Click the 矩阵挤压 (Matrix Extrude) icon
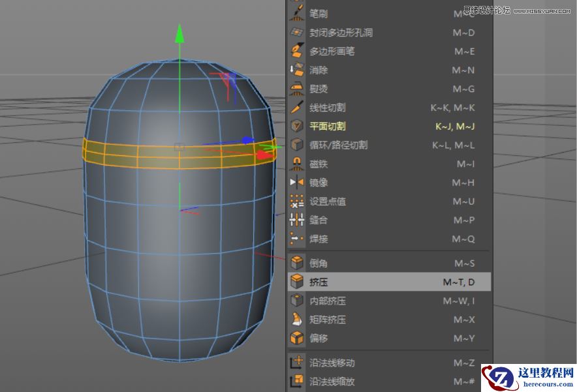 click(296, 320)
